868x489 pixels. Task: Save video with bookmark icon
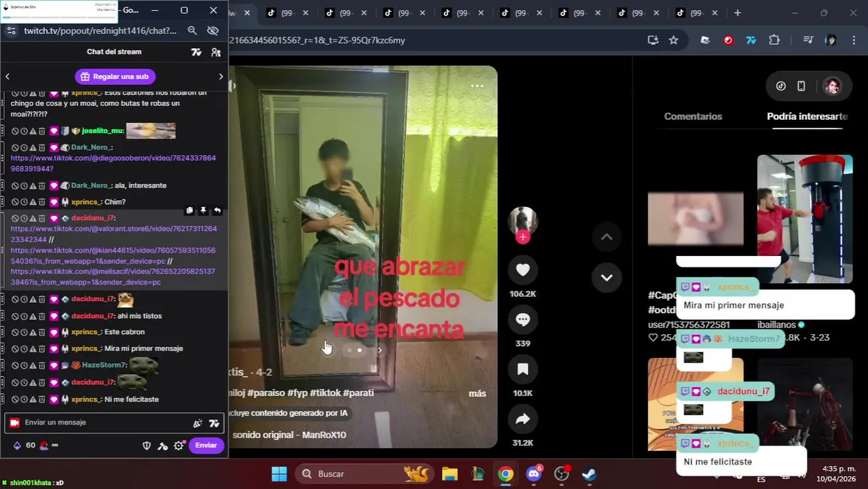(x=522, y=369)
